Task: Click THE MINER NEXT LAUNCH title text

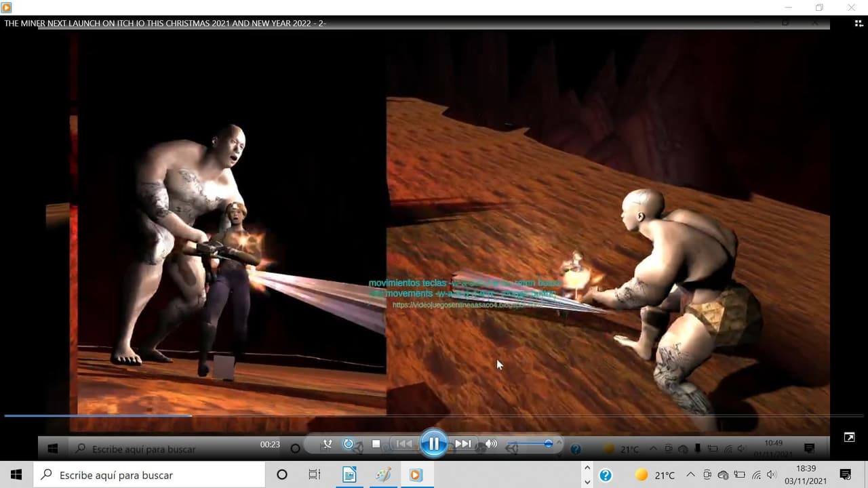Action: 166,23
